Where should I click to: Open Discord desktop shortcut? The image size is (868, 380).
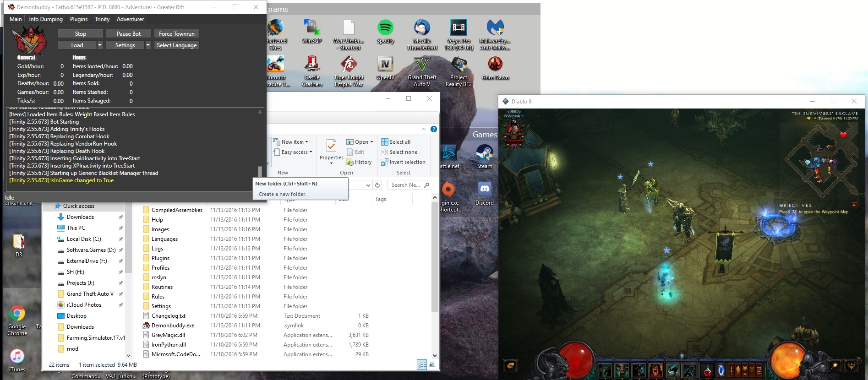click(x=485, y=193)
